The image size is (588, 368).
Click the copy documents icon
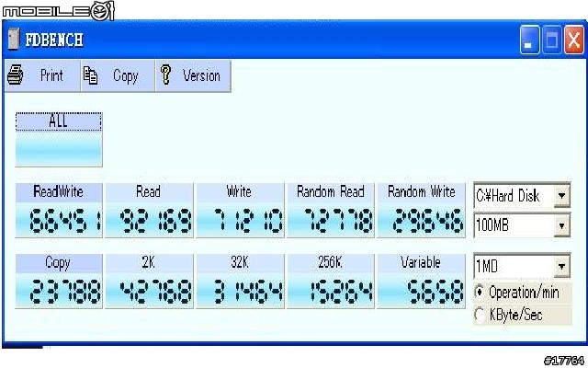(x=90, y=75)
